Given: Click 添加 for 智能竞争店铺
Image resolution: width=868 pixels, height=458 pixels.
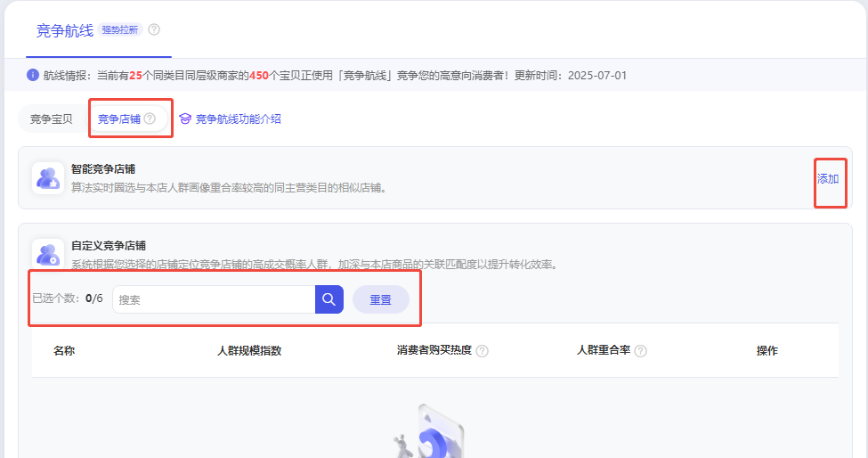Looking at the screenshot, I should [828, 178].
